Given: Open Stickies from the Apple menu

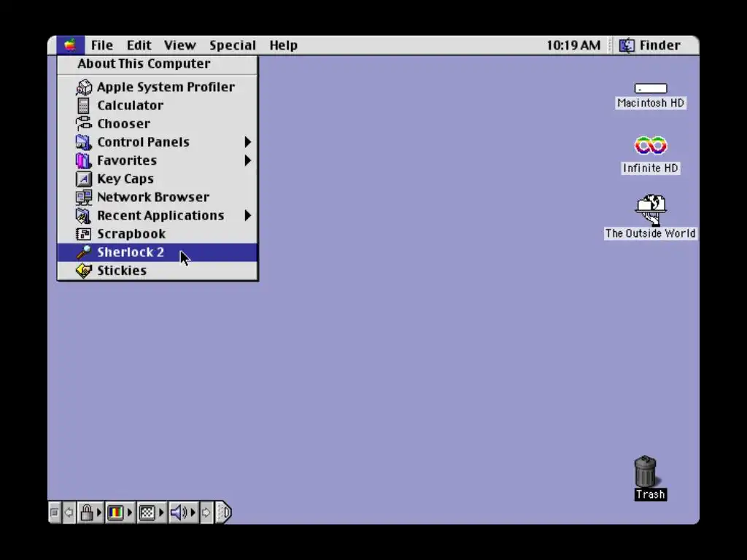Looking at the screenshot, I should (x=158, y=271).
